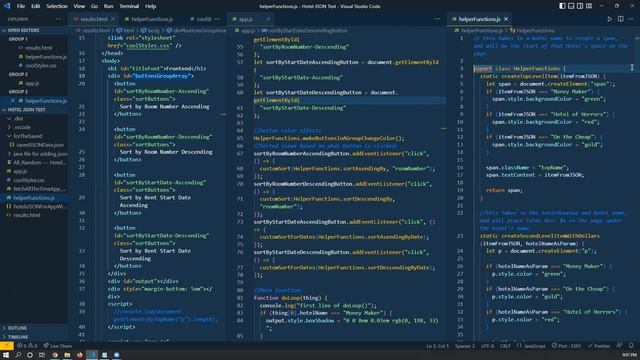
Task: Open customize layout icon in title bar
Action: click(589, 6)
